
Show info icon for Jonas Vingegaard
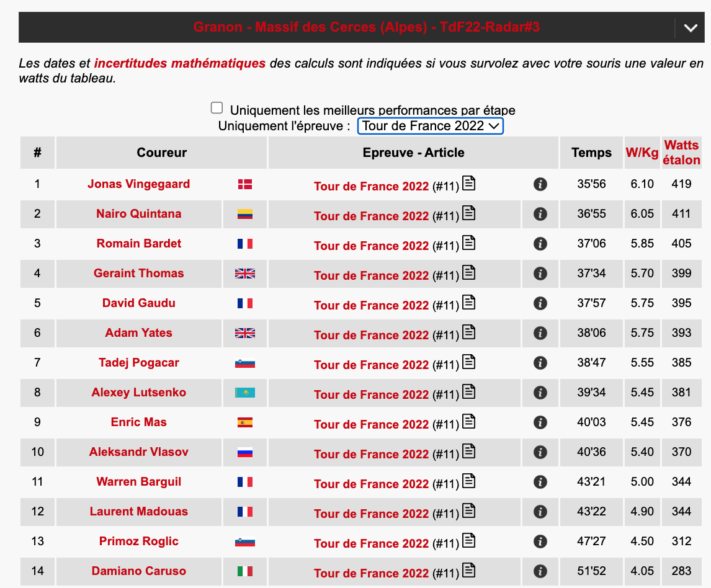tap(540, 184)
